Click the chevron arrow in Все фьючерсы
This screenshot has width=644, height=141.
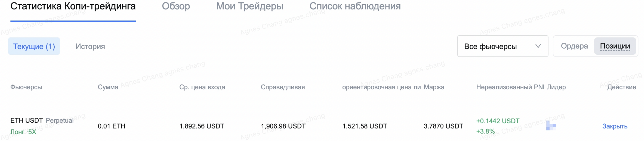[538, 46]
